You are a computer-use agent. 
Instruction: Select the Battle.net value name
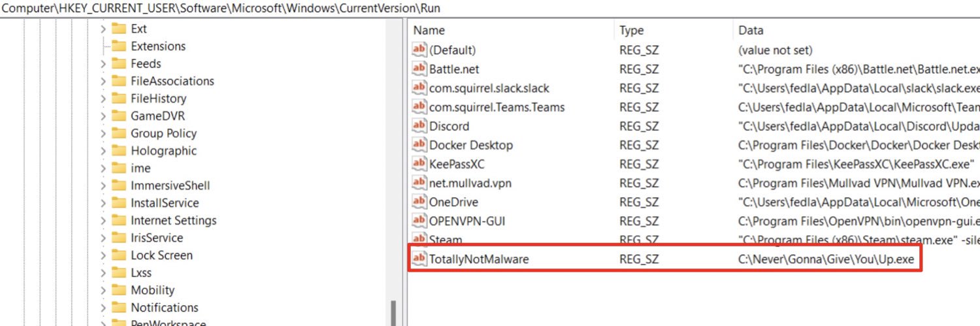point(454,69)
